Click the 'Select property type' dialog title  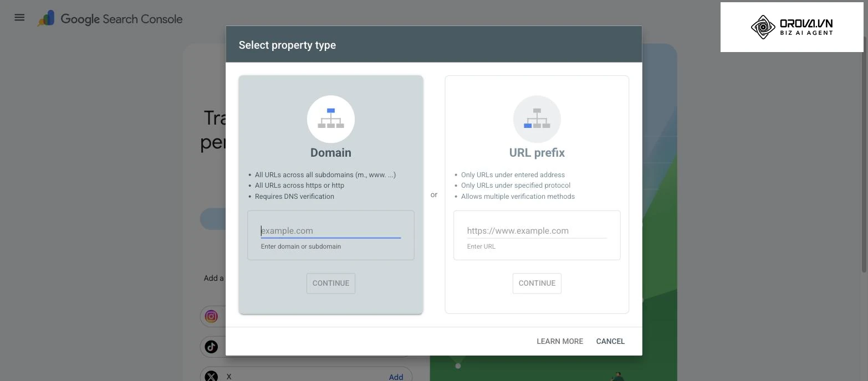pyautogui.click(x=287, y=45)
